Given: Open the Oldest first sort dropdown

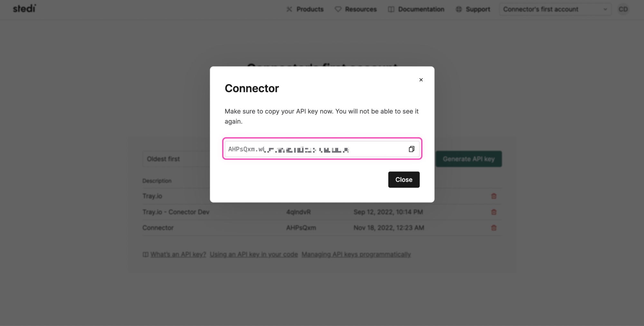Looking at the screenshot, I should pos(176,159).
